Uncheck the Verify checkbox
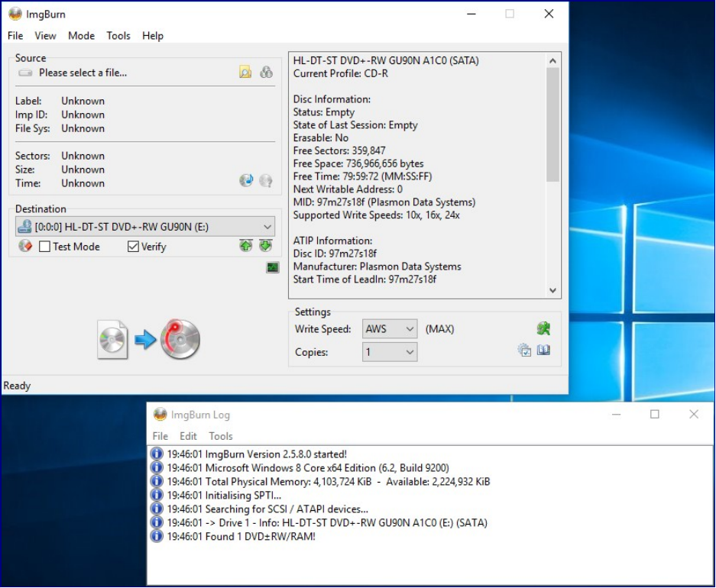 (134, 247)
